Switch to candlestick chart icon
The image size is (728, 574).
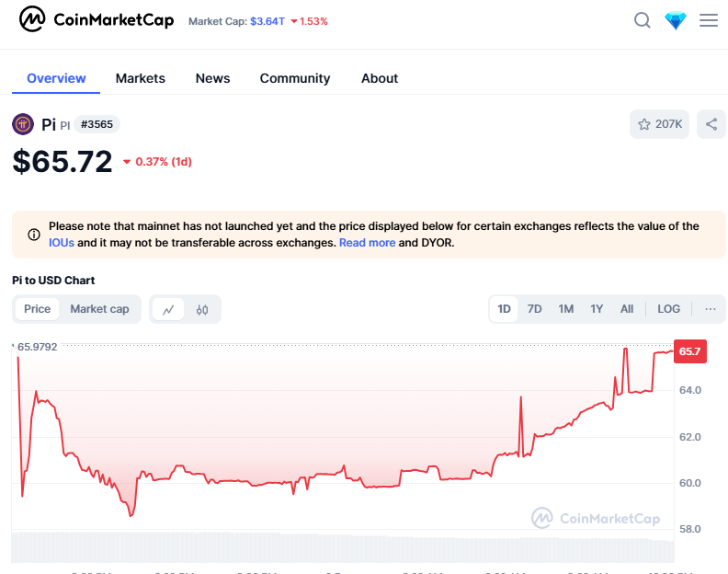click(202, 309)
